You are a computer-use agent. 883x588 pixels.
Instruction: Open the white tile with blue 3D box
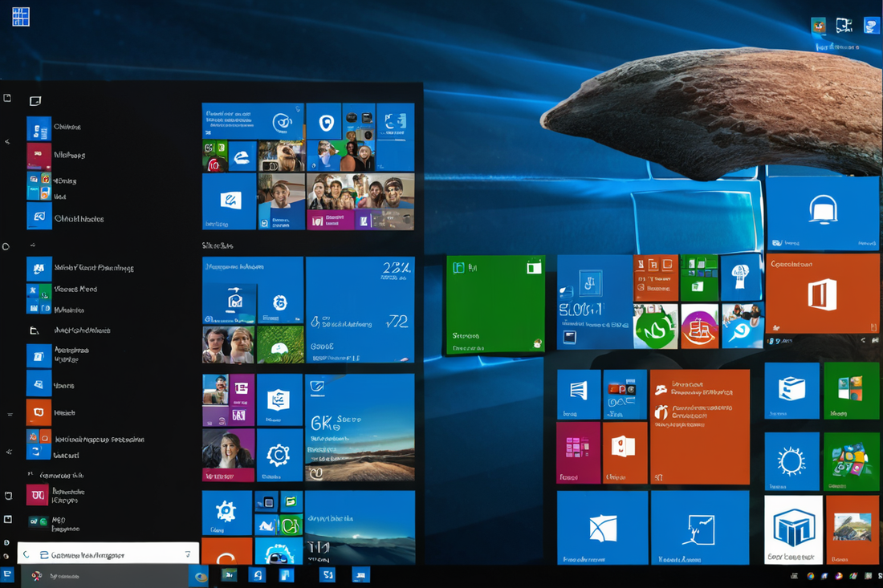(793, 529)
